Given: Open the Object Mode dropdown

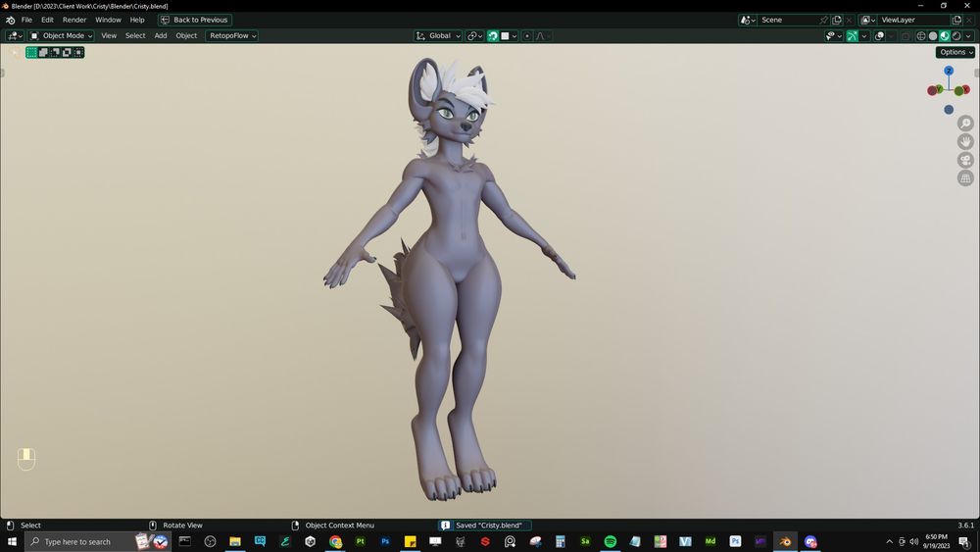Looking at the screenshot, I should (x=61, y=35).
